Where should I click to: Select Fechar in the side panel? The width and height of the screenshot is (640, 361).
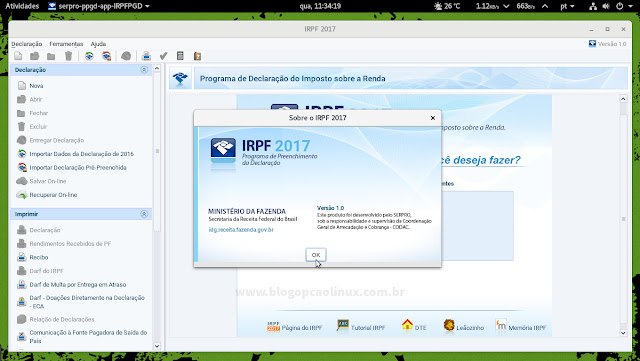pyautogui.click(x=38, y=113)
